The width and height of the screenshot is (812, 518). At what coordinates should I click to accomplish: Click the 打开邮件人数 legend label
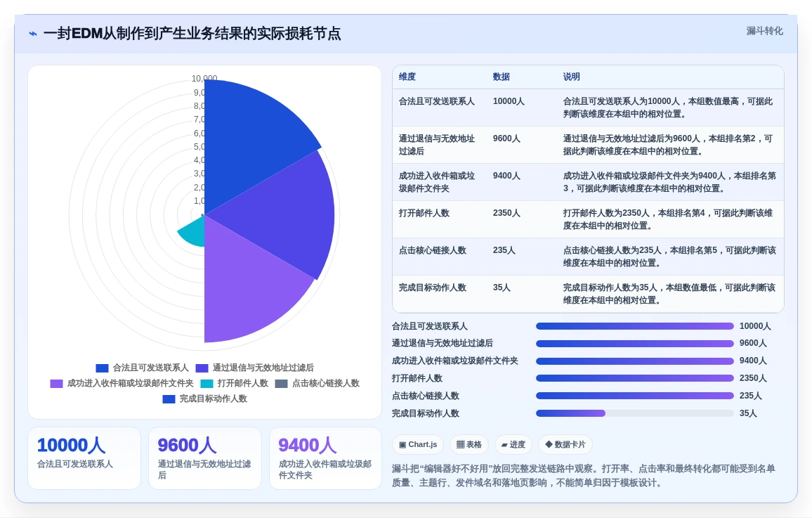(x=243, y=383)
